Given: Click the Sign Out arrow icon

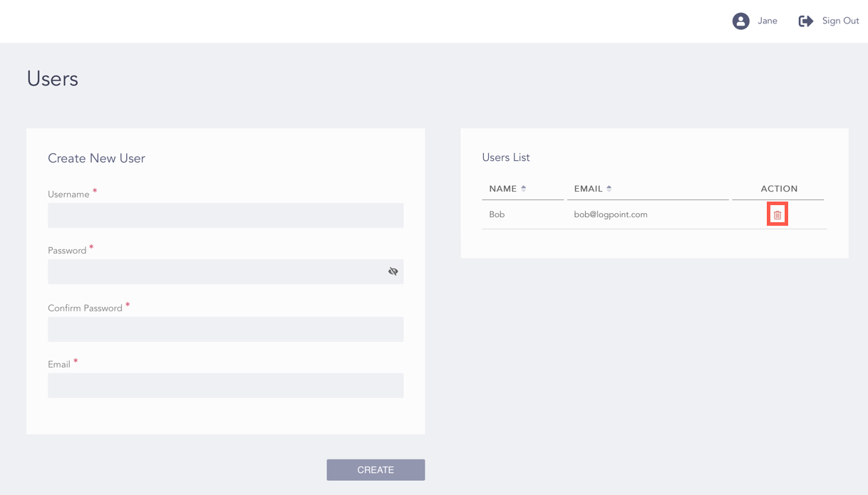Looking at the screenshot, I should coord(805,21).
